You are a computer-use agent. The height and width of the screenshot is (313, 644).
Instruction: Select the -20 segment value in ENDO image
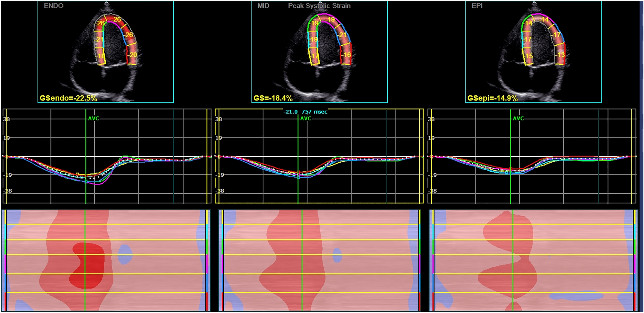coord(133,55)
